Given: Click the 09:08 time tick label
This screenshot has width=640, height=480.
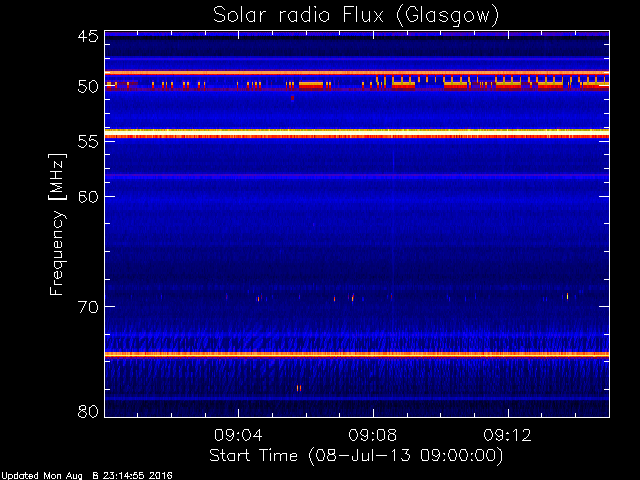Looking at the screenshot, I should point(373,435).
